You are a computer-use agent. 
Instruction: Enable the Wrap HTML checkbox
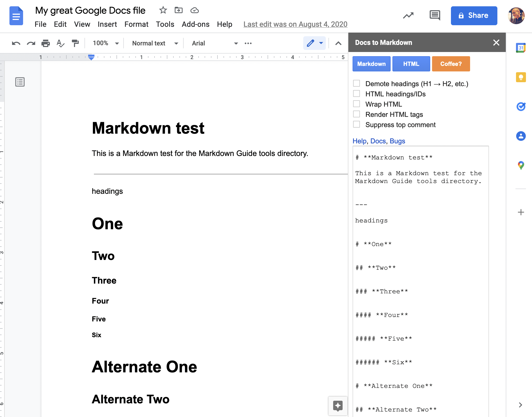(358, 104)
